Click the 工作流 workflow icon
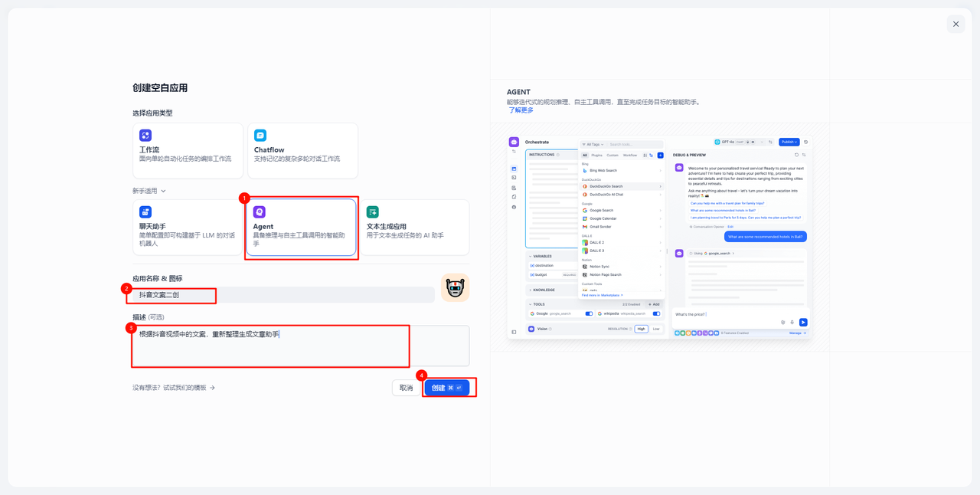Viewport: 980px width, 495px height. (x=145, y=136)
